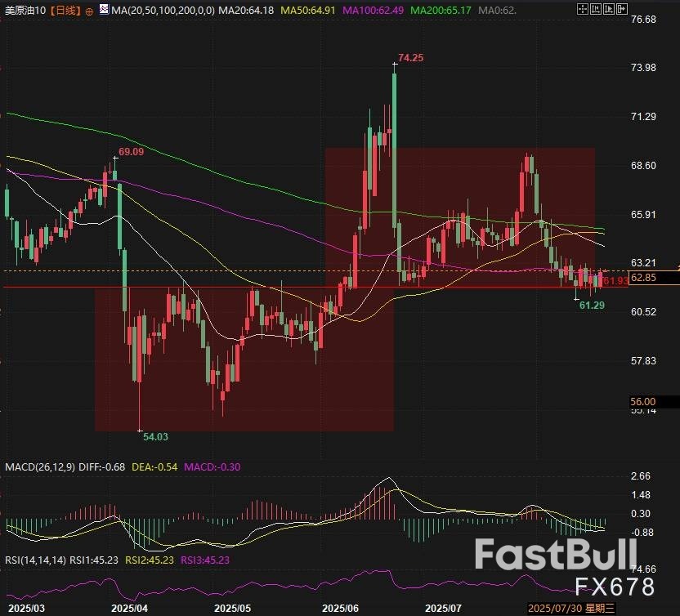Click the orange plus circle next to 日线

click(88, 11)
